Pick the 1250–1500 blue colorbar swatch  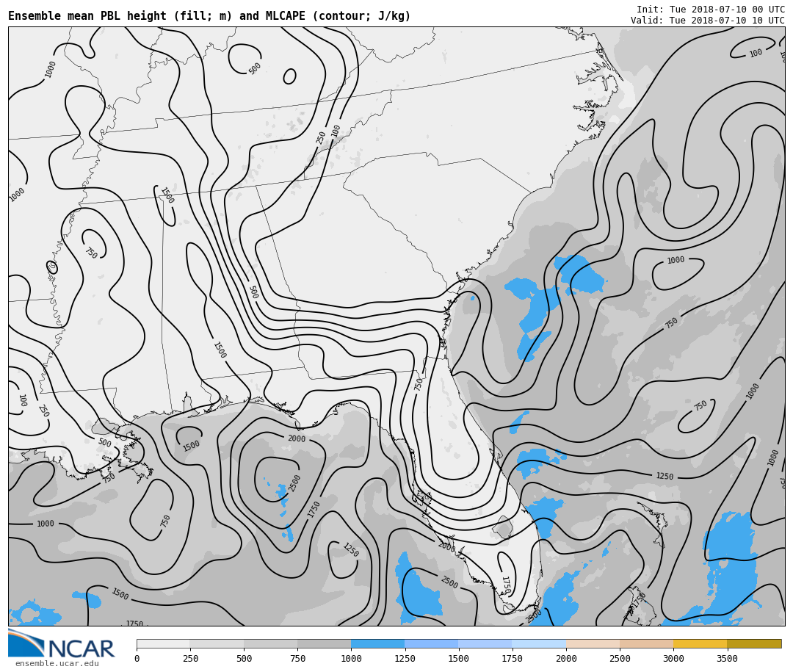[x=431, y=643]
